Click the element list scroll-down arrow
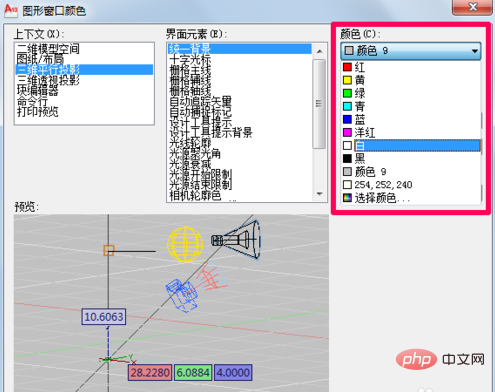Viewport: 495px width, 392px height. click(319, 194)
